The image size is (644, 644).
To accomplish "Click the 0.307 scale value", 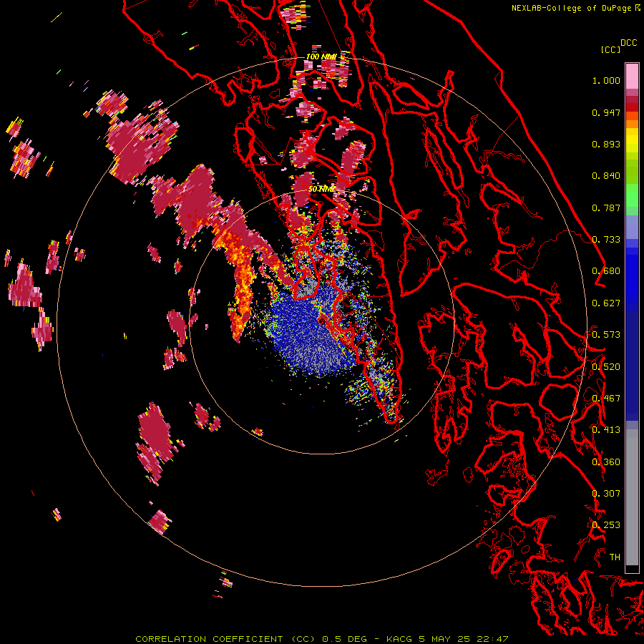I will point(606,494).
